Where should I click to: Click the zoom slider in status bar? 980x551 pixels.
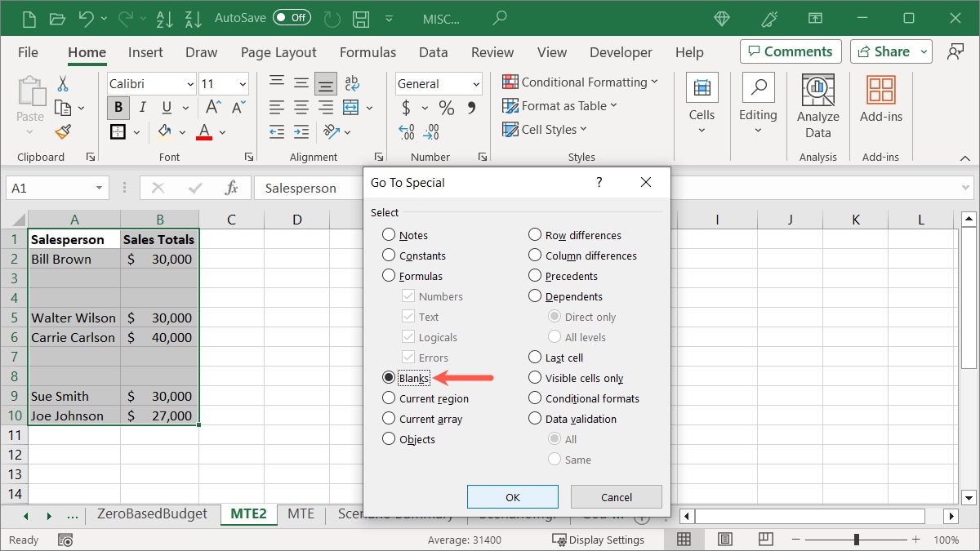[856, 540]
